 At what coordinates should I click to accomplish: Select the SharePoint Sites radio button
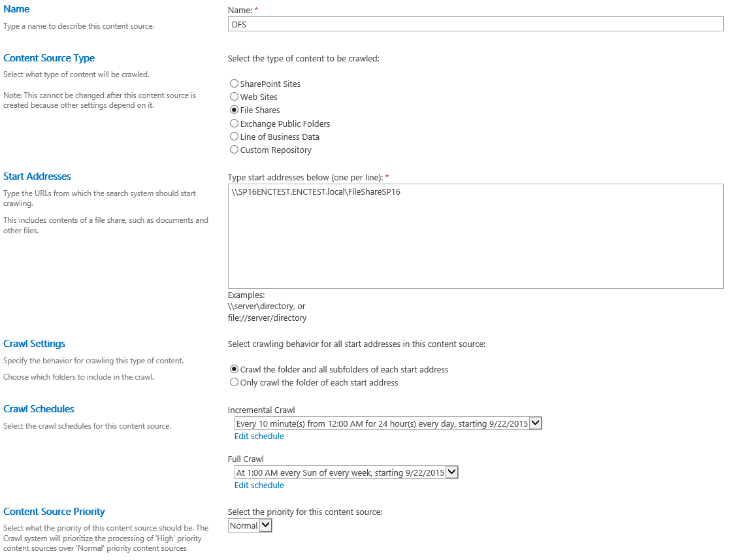pyautogui.click(x=234, y=84)
